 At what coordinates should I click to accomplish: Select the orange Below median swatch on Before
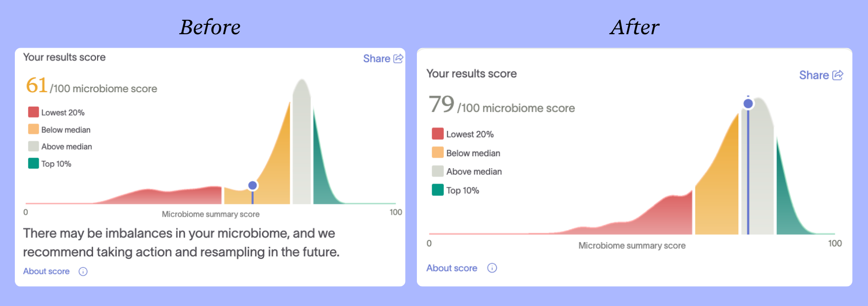(x=33, y=129)
